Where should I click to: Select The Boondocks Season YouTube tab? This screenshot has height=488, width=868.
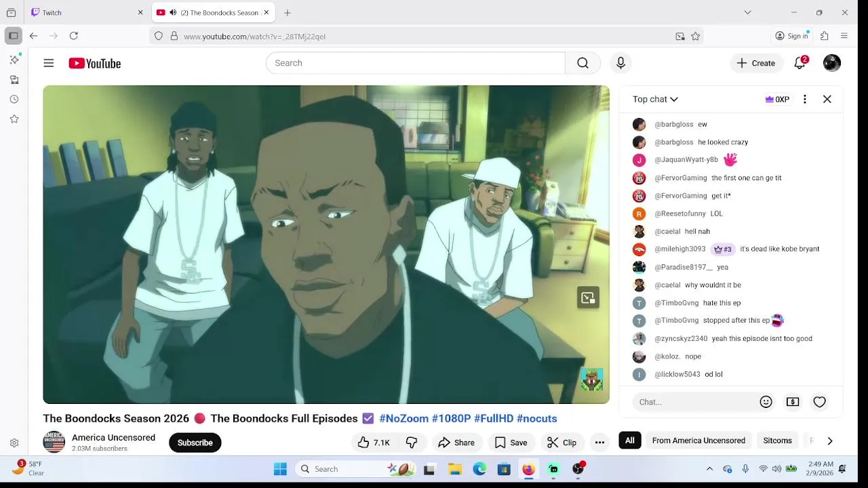pyautogui.click(x=214, y=12)
